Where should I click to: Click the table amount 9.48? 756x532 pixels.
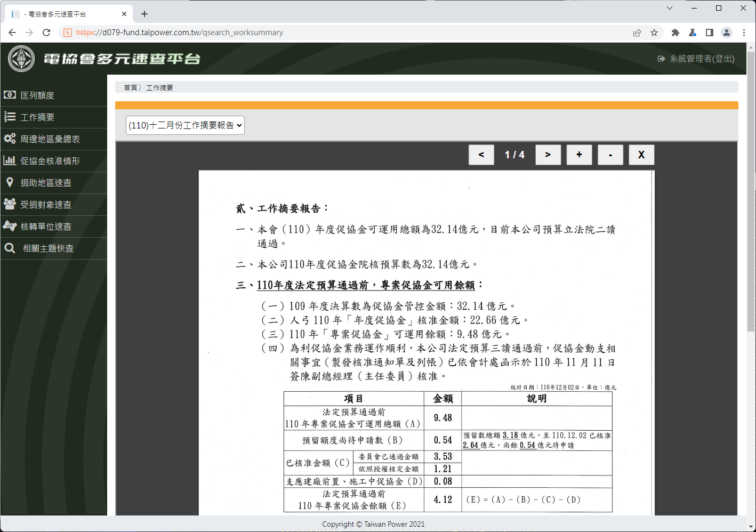coord(443,418)
